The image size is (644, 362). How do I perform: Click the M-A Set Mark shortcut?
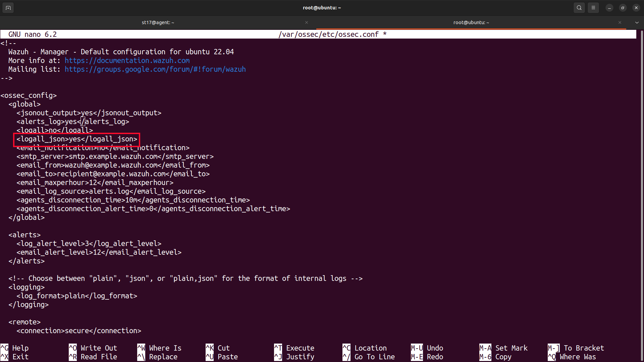pyautogui.click(x=503, y=348)
